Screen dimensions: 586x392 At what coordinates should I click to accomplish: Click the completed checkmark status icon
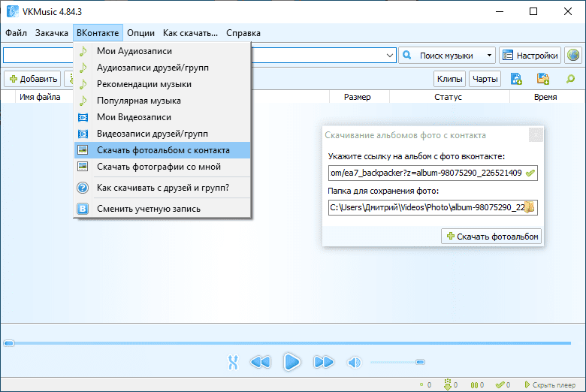(x=500, y=385)
